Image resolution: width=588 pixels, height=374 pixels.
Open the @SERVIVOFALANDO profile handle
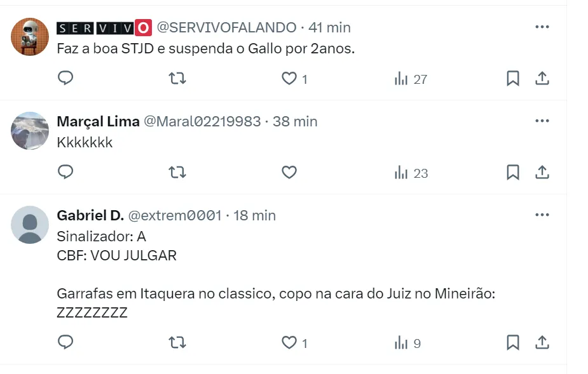coord(226,27)
